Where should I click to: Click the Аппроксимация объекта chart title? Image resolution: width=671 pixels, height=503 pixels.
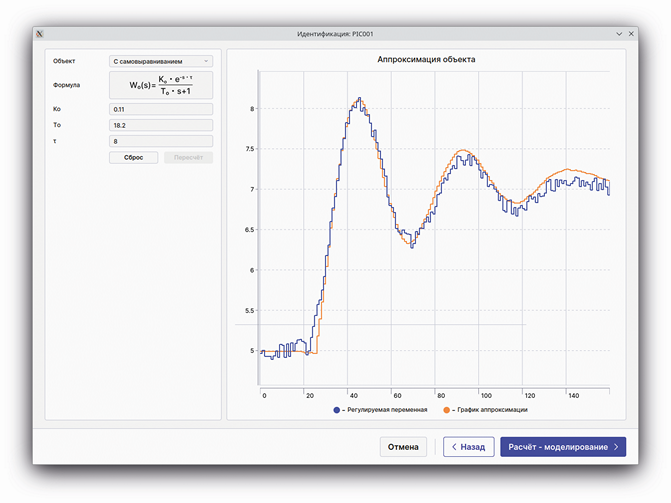click(426, 59)
